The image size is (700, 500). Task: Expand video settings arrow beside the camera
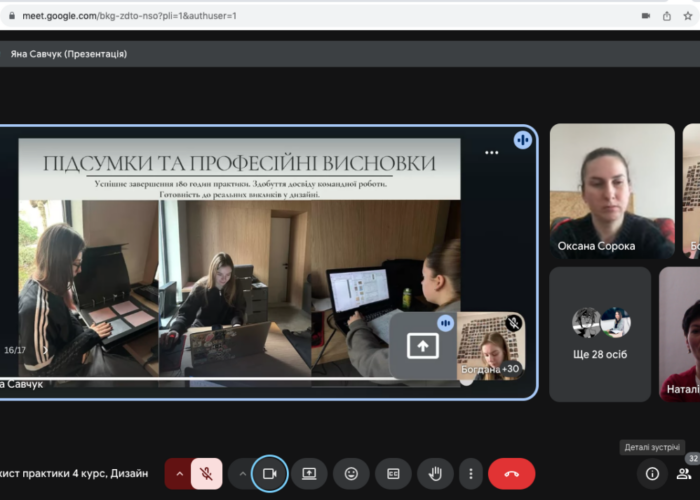[x=241, y=473]
